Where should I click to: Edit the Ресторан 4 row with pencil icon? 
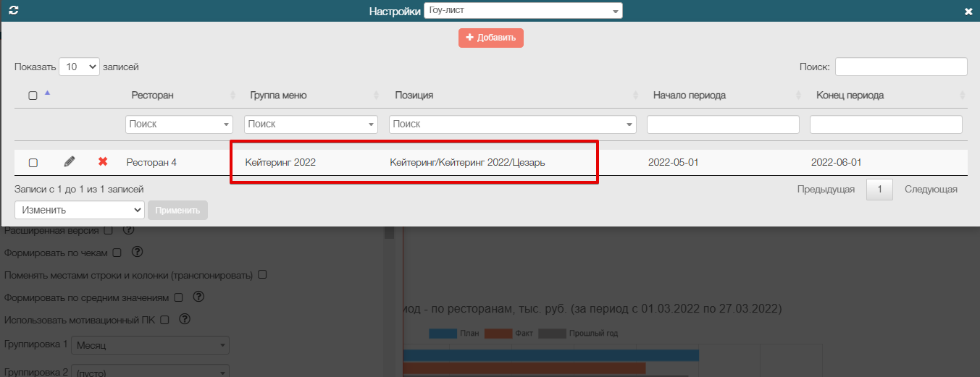tap(70, 162)
